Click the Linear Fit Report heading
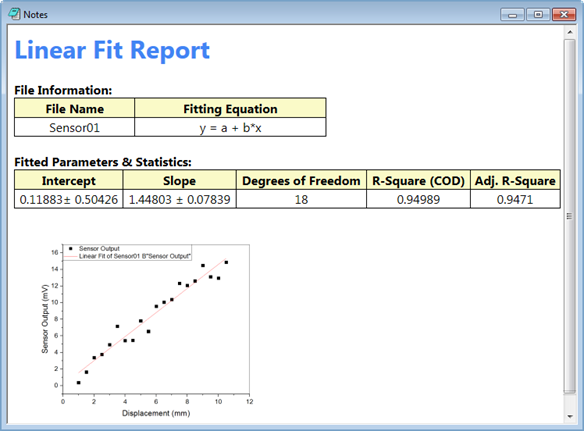584x431 pixels. (112, 50)
